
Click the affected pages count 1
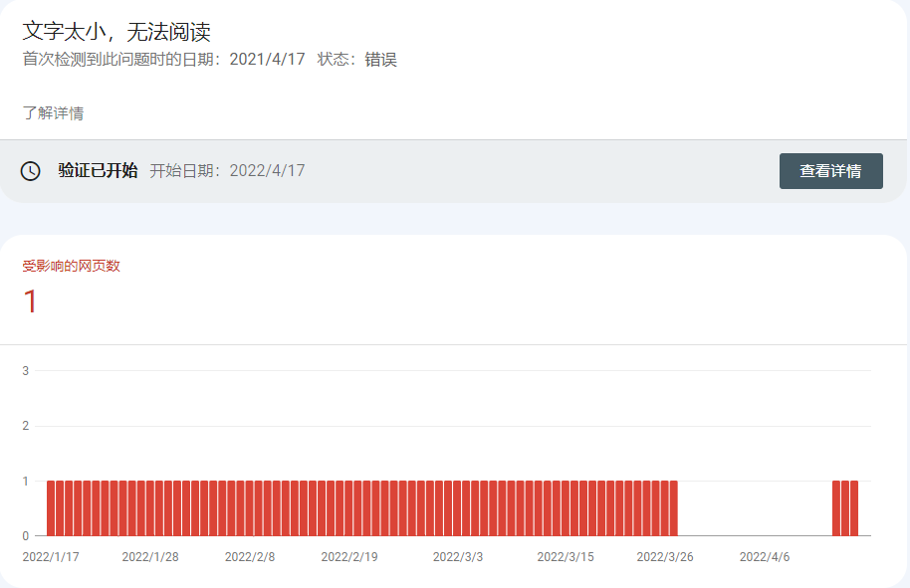pos(30,301)
